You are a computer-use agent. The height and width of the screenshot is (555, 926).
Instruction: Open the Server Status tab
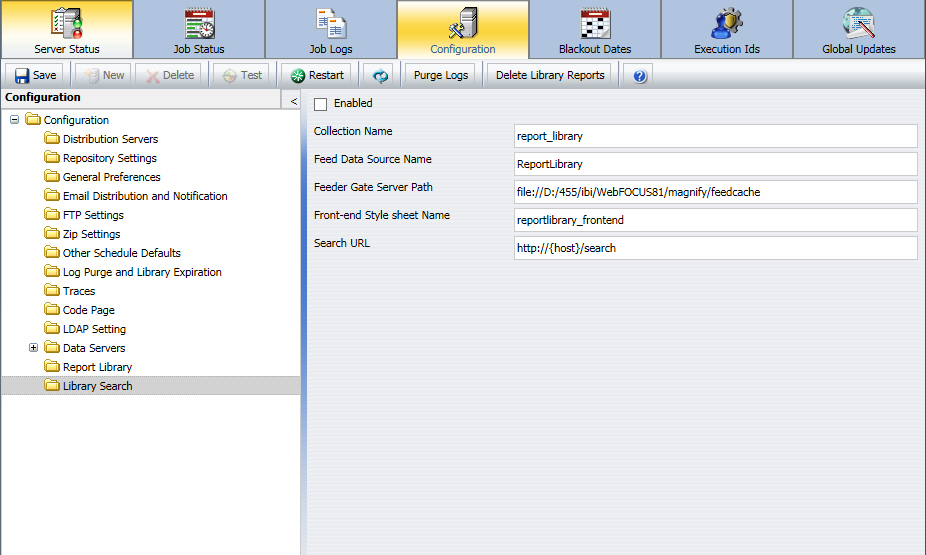(x=67, y=30)
